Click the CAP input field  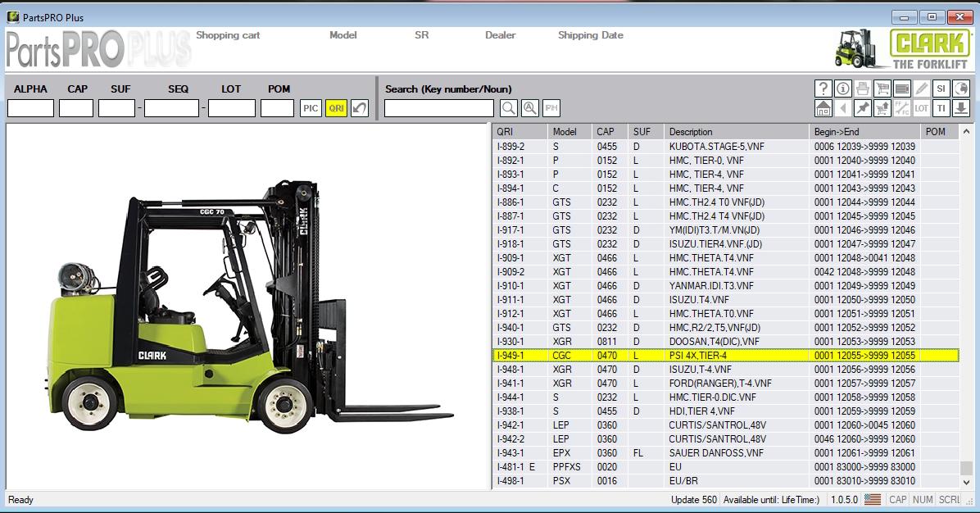76,108
